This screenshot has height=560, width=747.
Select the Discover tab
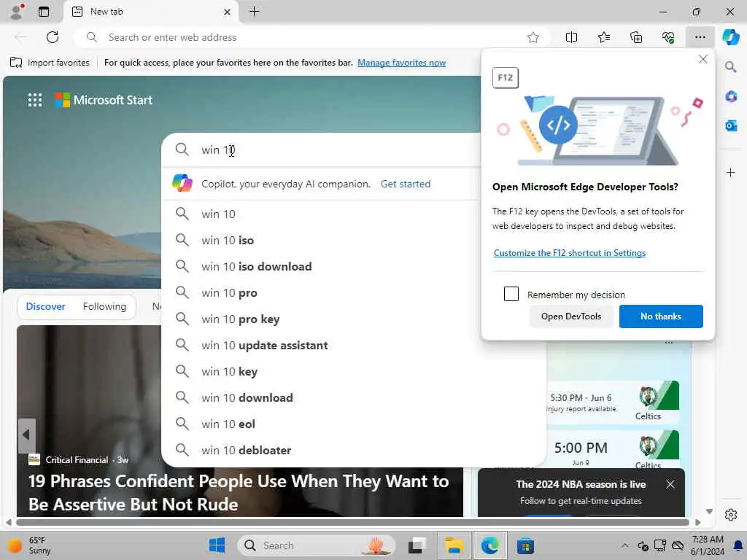click(x=45, y=306)
